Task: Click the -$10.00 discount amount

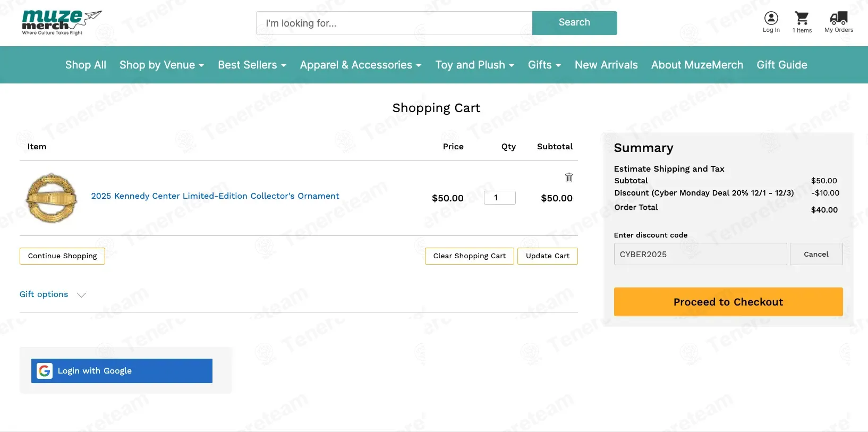Action: (x=826, y=193)
